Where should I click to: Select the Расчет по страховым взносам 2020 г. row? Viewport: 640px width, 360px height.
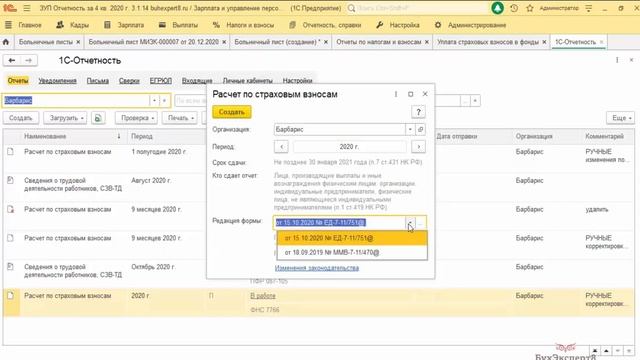coord(318,302)
